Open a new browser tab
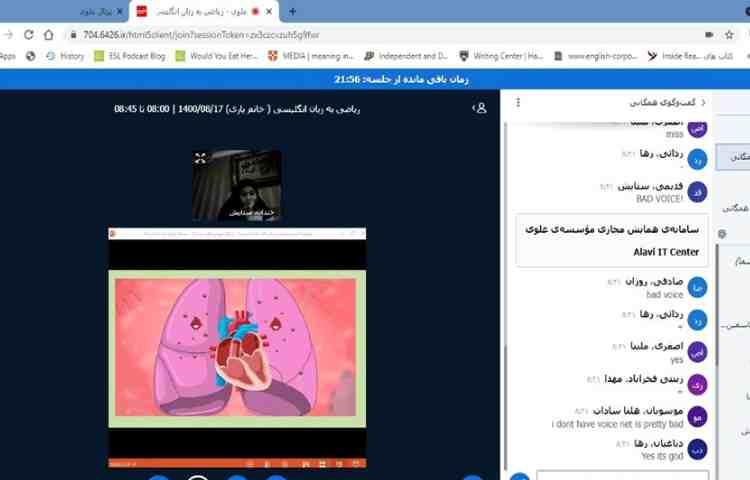Image resolution: width=750 pixels, height=480 pixels. (293, 11)
